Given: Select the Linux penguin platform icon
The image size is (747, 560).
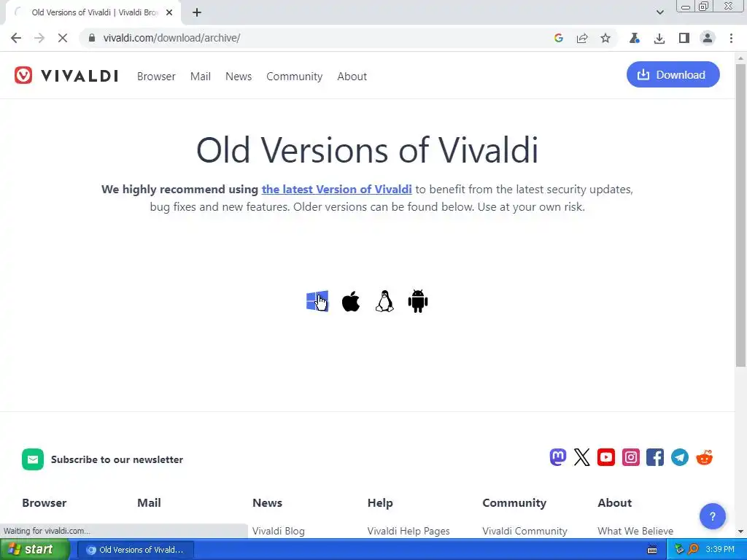Looking at the screenshot, I should tap(384, 301).
